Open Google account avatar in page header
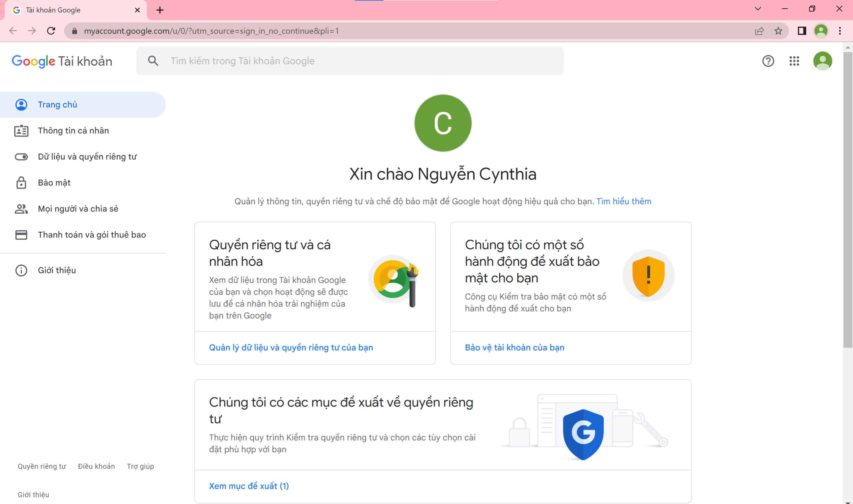The height and width of the screenshot is (504, 853). point(822,61)
